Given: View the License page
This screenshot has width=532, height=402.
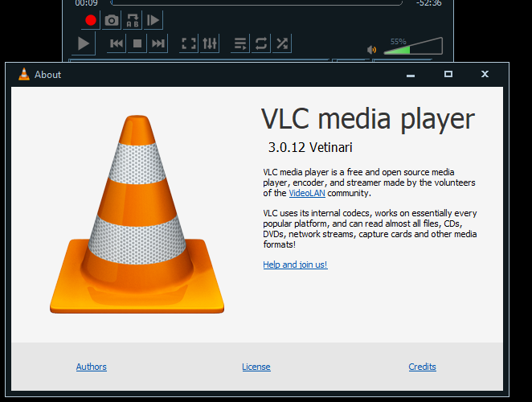Looking at the screenshot, I should [x=256, y=367].
